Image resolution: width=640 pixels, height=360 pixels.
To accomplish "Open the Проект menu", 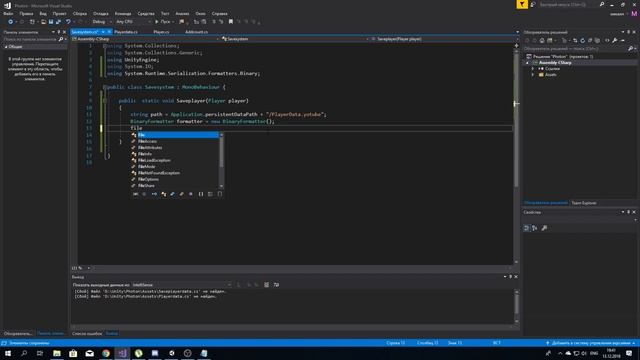I will (x=59, y=13).
